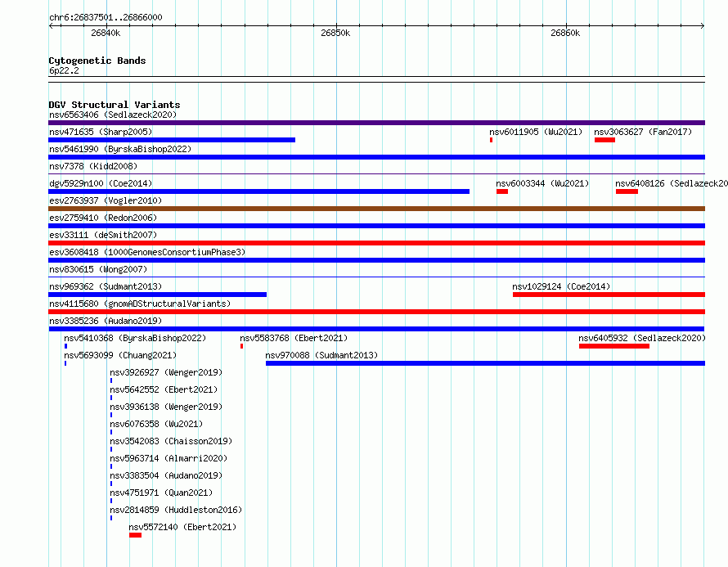Select nsv3926927 (Wenger2019) label
728x567 pixels.
pyautogui.click(x=166, y=372)
